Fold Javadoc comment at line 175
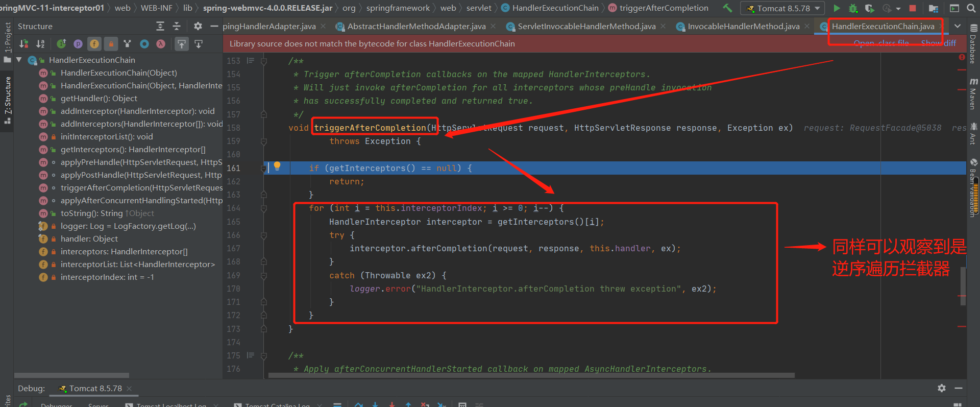The height and width of the screenshot is (407, 980). (x=264, y=355)
